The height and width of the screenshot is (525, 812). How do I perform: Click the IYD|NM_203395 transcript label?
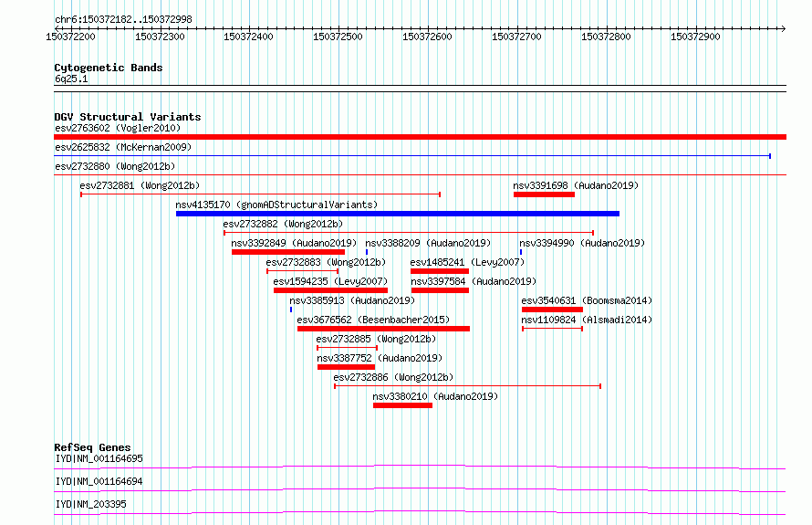(90, 504)
